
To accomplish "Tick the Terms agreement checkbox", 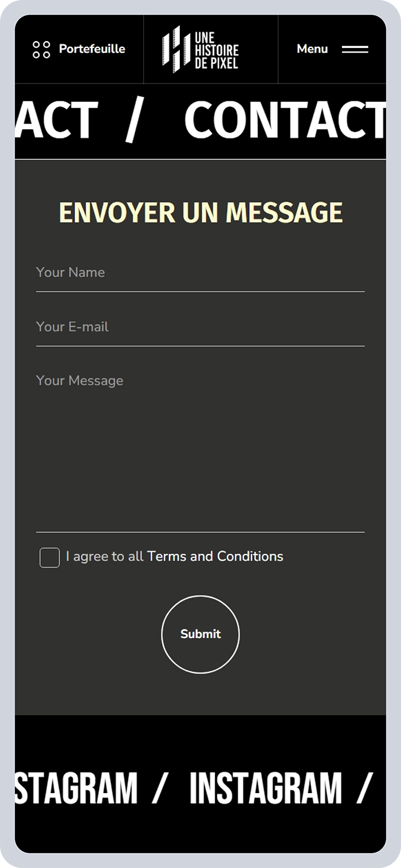I will click(50, 557).
